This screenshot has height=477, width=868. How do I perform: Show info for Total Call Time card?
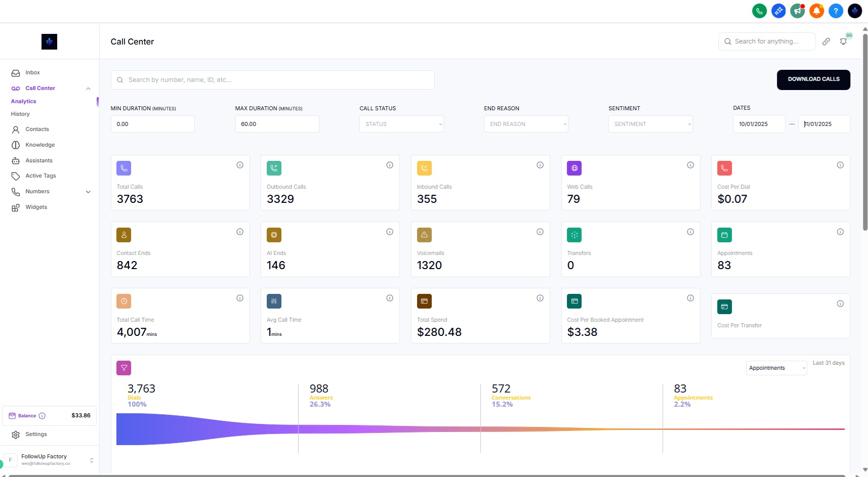pyautogui.click(x=240, y=298)
